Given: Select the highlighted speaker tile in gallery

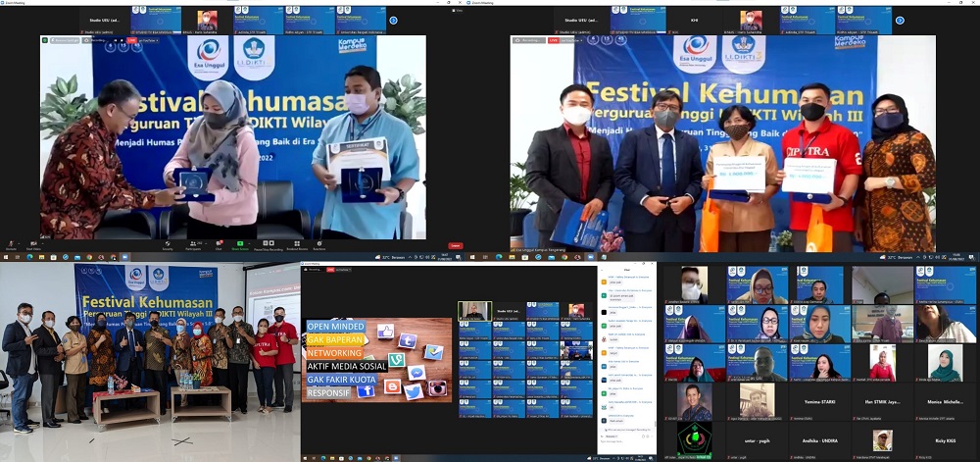Looking at the screenshot, I should 475,311.
